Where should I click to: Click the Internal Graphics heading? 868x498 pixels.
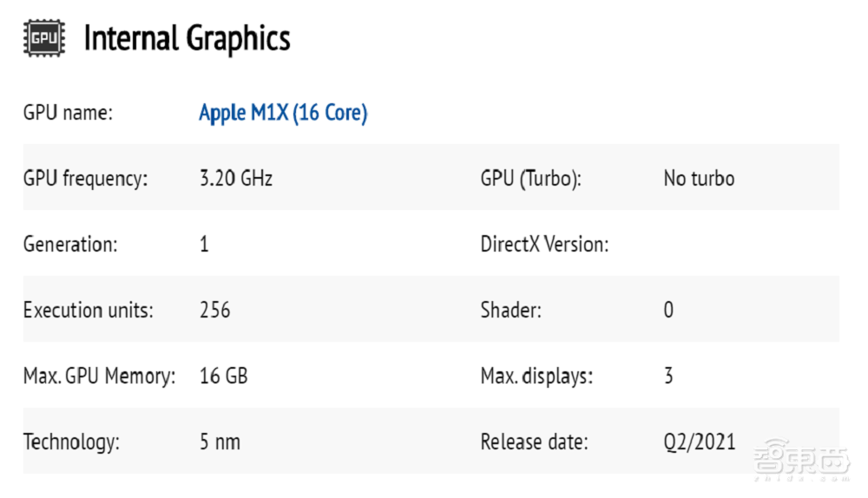click(x=187, y=39)
